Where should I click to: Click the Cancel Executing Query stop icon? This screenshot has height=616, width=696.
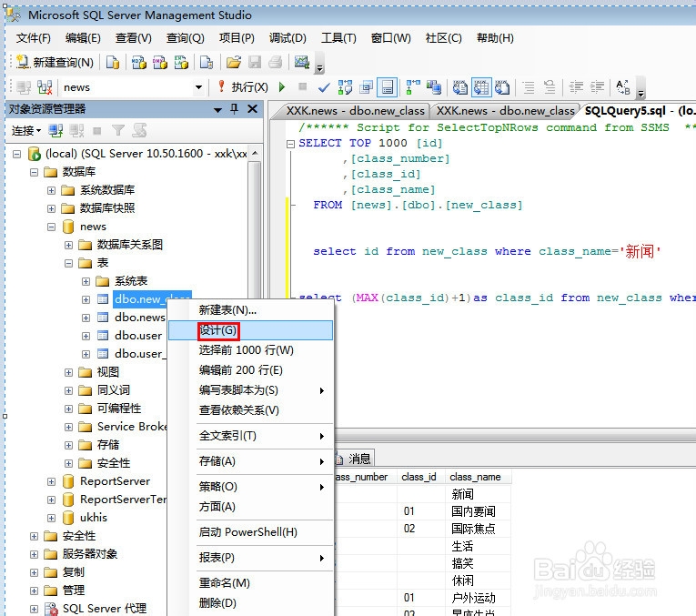tap(302, 86)
